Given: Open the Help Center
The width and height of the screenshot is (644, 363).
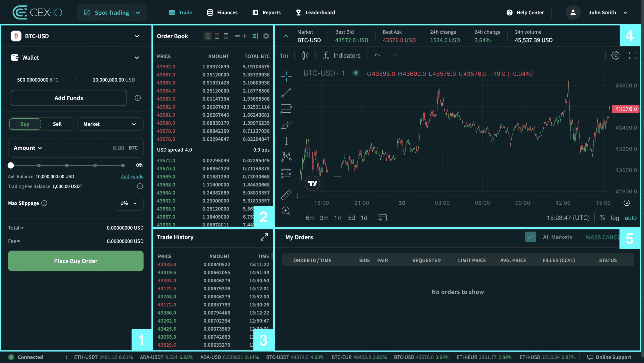Looking at the screenshot, I should [x=525, y=12].
